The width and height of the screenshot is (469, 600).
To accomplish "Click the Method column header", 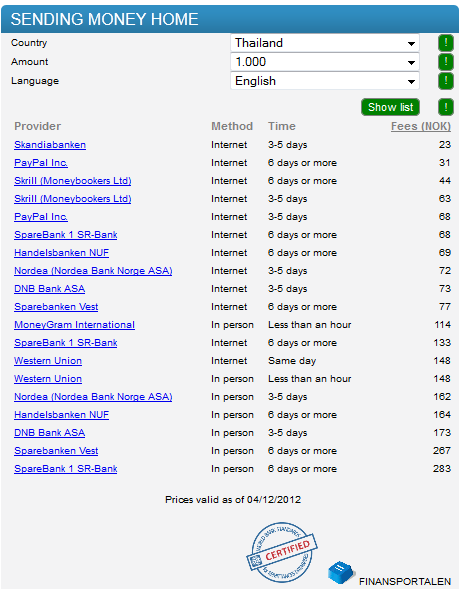I will tap(232, 126).
